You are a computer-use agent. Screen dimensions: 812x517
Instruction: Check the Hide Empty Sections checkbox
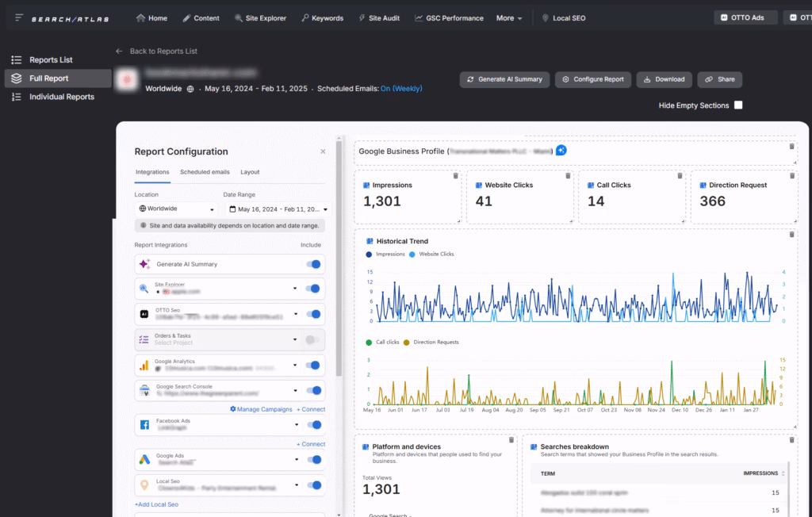[738, 105]
